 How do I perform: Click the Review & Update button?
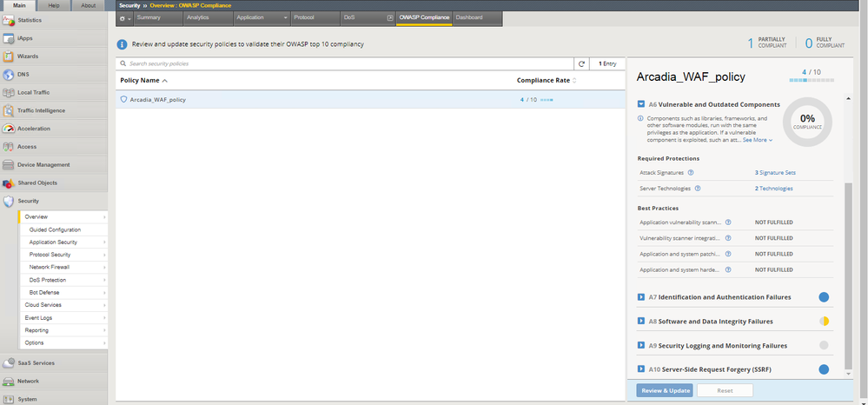tap(665, 390)
